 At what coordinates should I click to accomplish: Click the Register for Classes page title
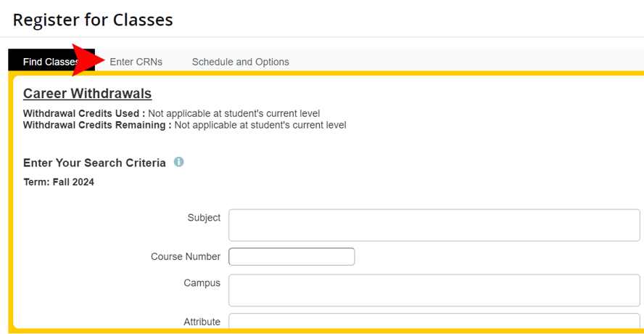pyautogui.click(x=93, y=20)
